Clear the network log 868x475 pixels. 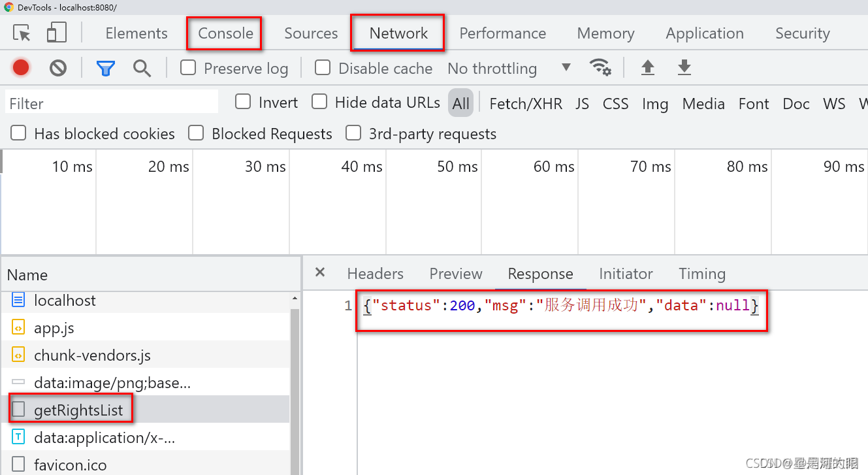[58, 67]
